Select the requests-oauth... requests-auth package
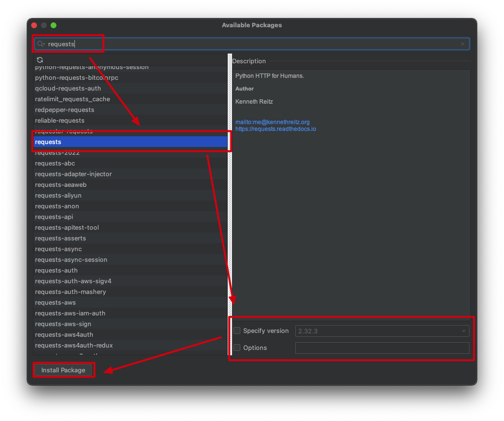 point(56,270)
